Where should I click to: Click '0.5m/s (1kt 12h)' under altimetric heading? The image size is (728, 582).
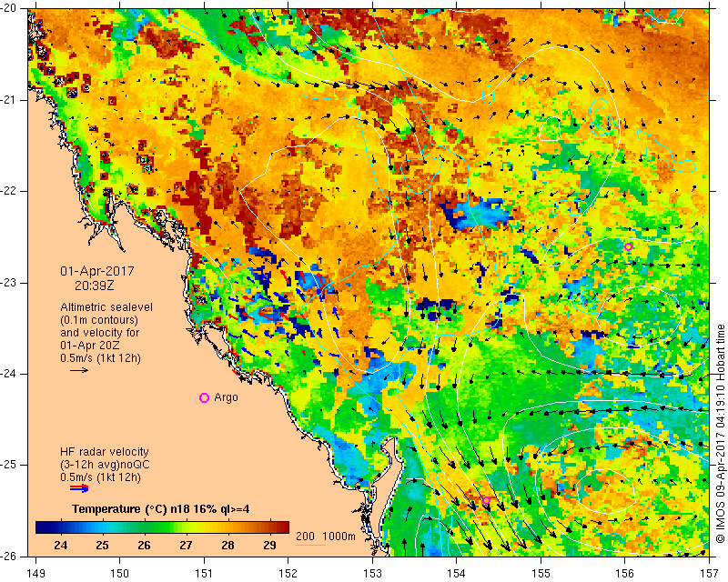100,357
